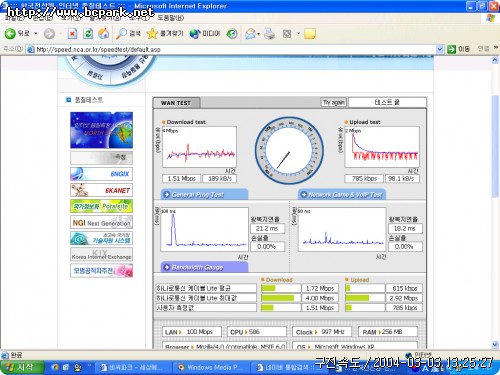Open the Mail toolbar icon

pyautogui.click(x=251, y=33)
